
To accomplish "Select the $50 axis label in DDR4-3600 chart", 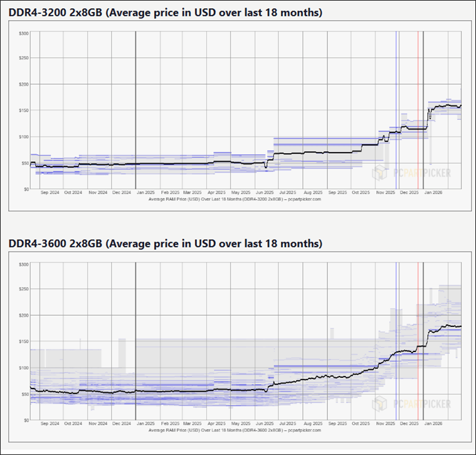I will coord(25,395).
